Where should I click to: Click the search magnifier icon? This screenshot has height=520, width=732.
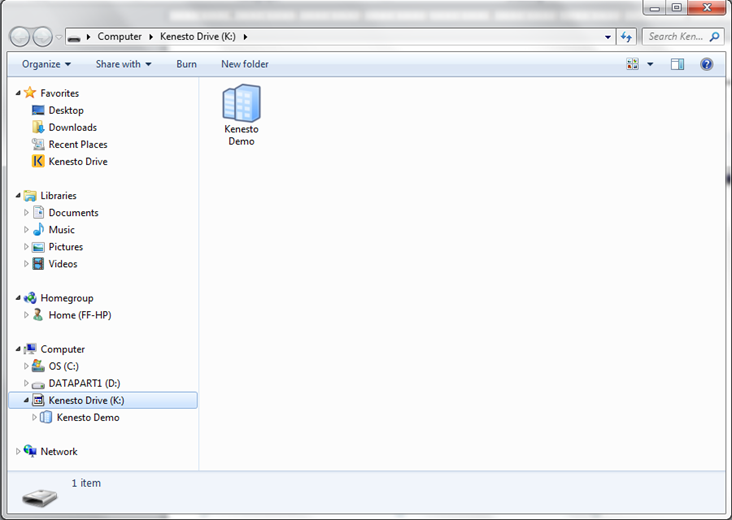point(714,36)
